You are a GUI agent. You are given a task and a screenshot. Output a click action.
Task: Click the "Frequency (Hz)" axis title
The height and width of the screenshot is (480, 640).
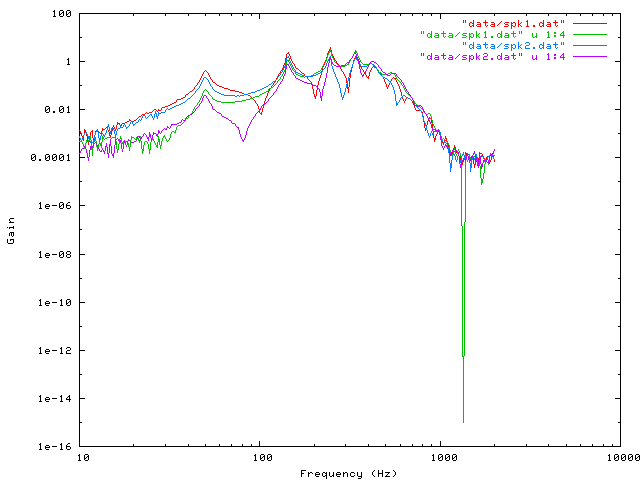pyautogui.click(x=348, y=473)
